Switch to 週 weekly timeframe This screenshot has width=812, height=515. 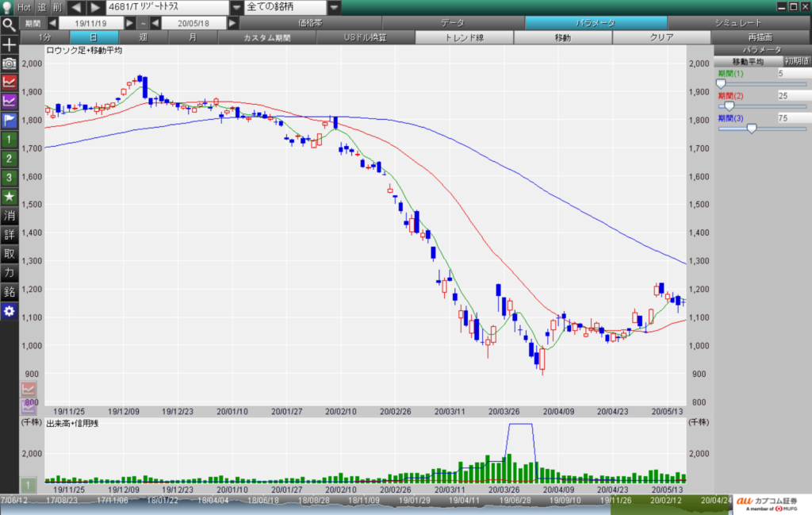pos(143,37)
